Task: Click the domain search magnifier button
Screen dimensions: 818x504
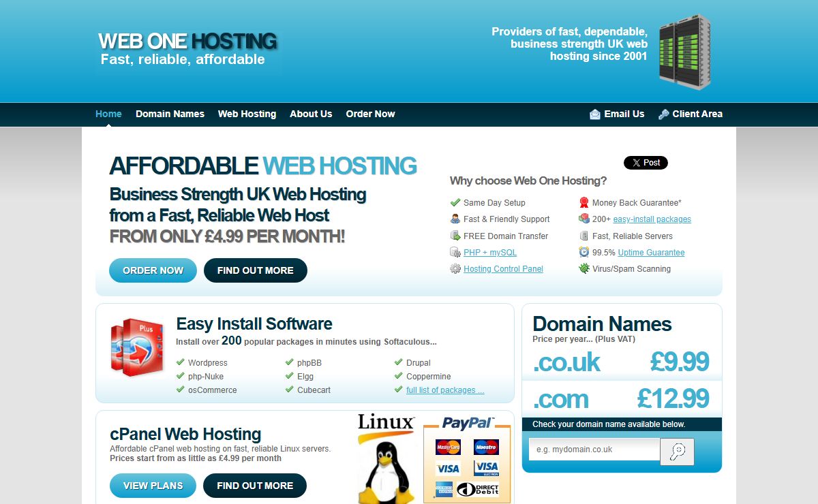Action: (677, 452)
